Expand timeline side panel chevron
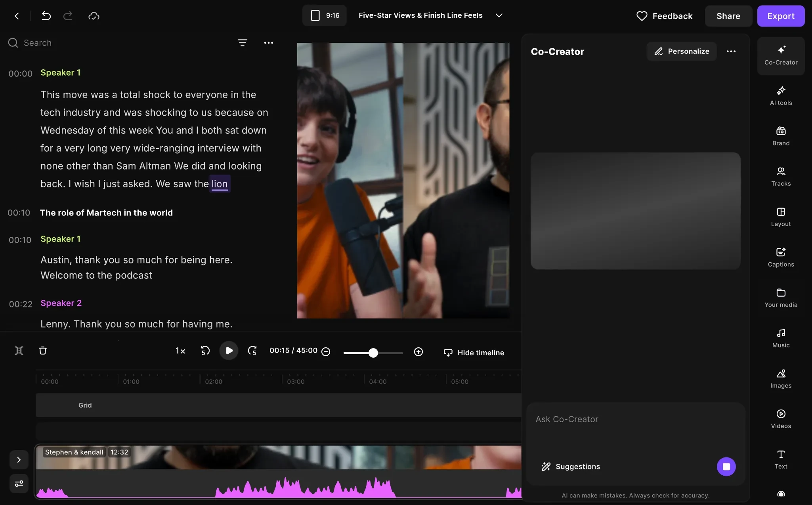Image resolution: width=812 pixels, height=505 pixels. (19, 460)
